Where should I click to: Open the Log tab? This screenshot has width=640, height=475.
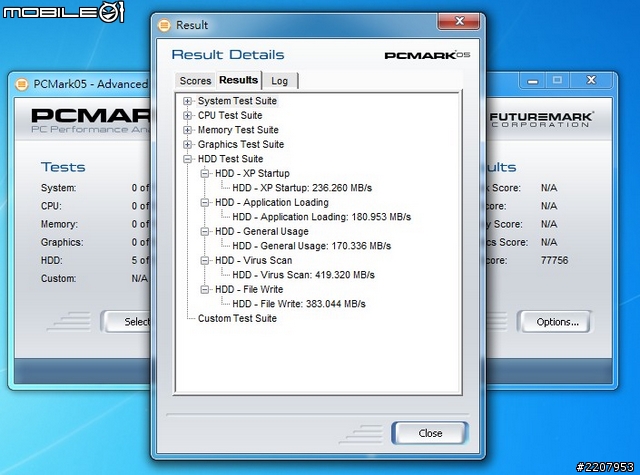pos(280,81)
